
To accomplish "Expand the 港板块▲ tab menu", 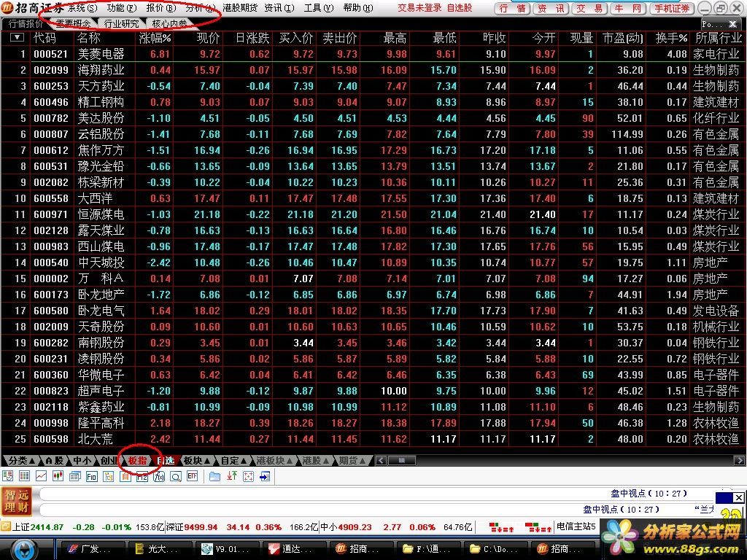I will (274, 461).
